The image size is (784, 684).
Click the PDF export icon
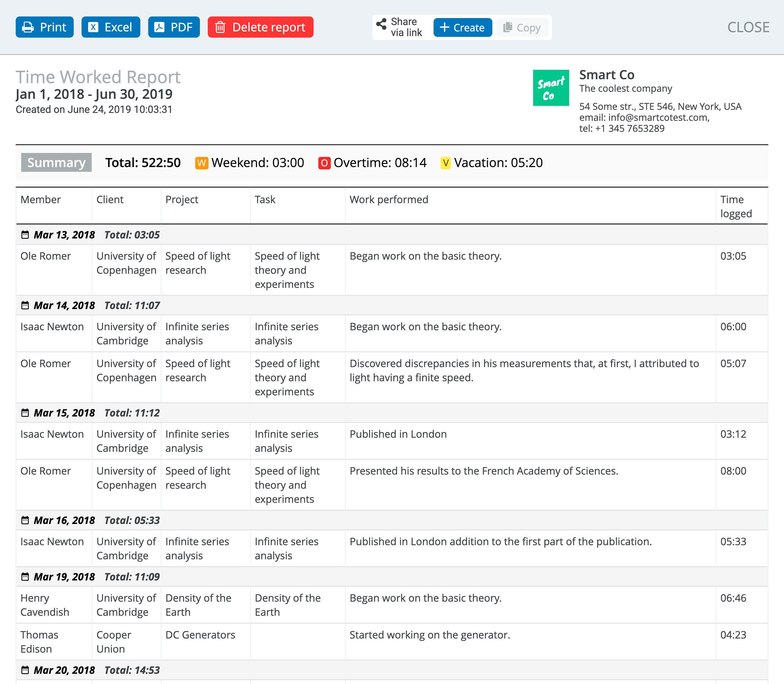160,27
